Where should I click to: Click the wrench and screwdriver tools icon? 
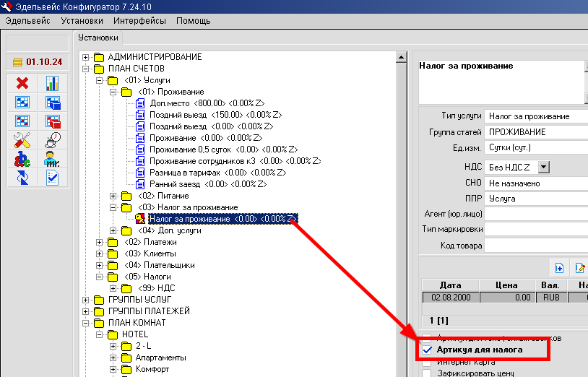(x=22, y=140)
